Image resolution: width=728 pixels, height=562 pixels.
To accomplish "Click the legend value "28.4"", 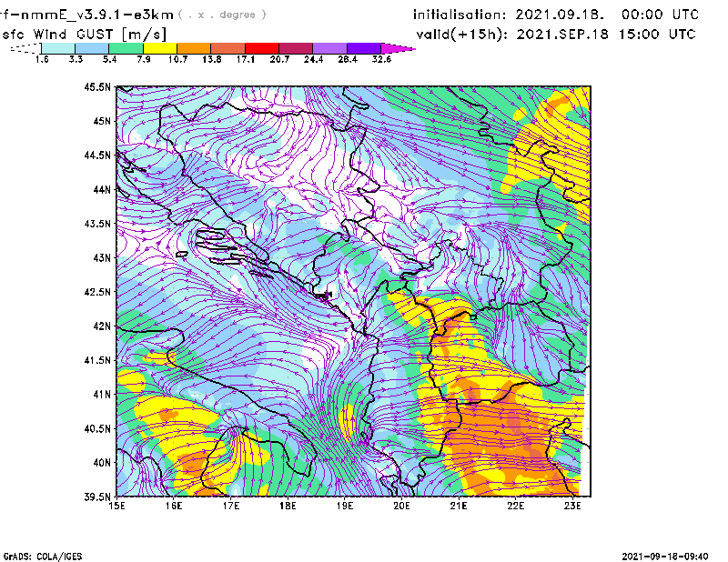I will [x=348, y=59].
